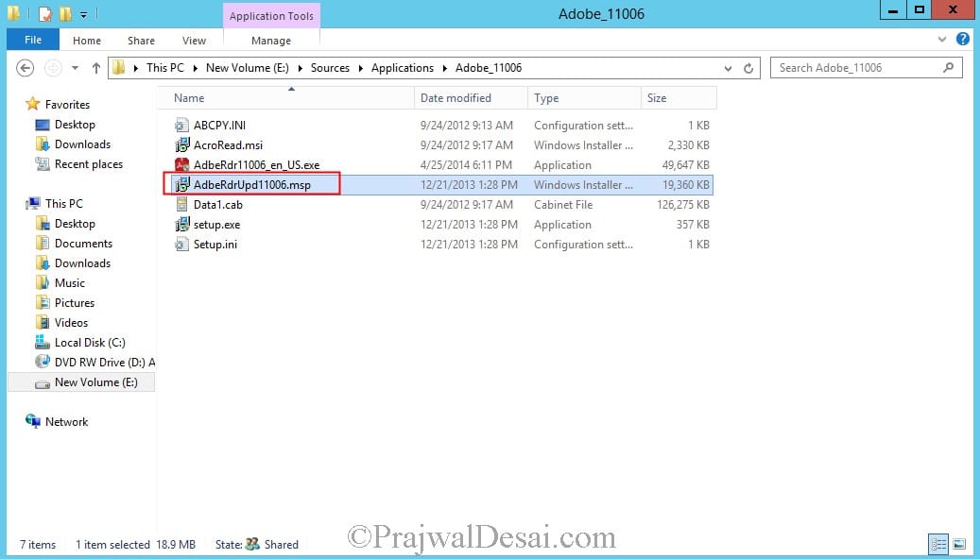Open Desktop under Favorites

(x=75, y=125)
